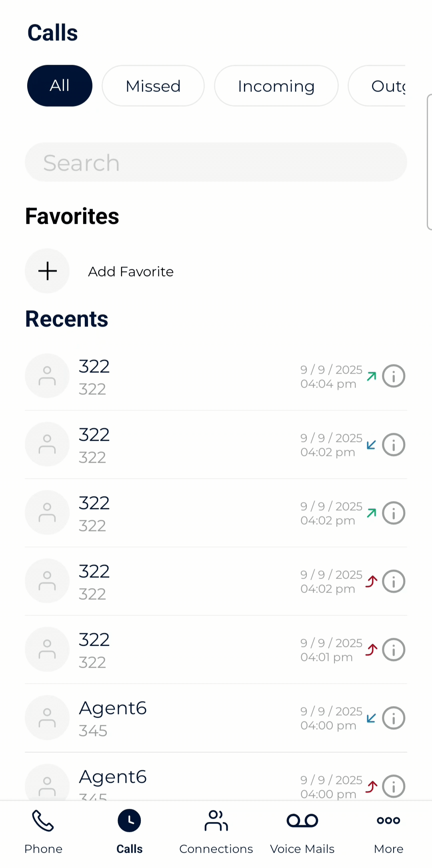Show the partially visible Outgoing filter
The height and width of the screenshot is (868, 432).
coord(380,86)
